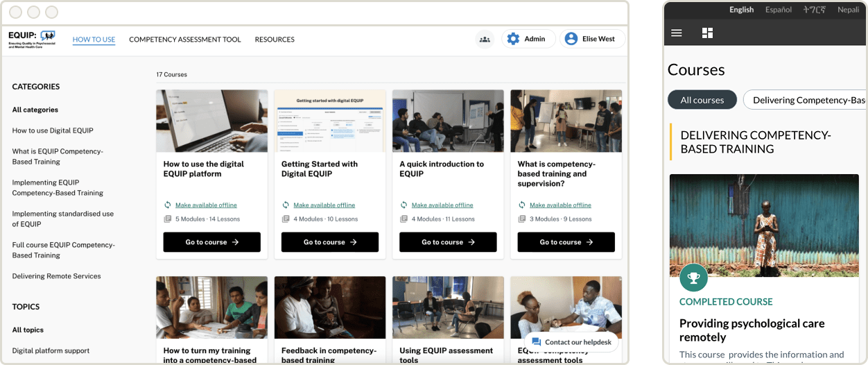Select Digital platform support topic
The width and height of the screenshot is (868, 365).
51,350
